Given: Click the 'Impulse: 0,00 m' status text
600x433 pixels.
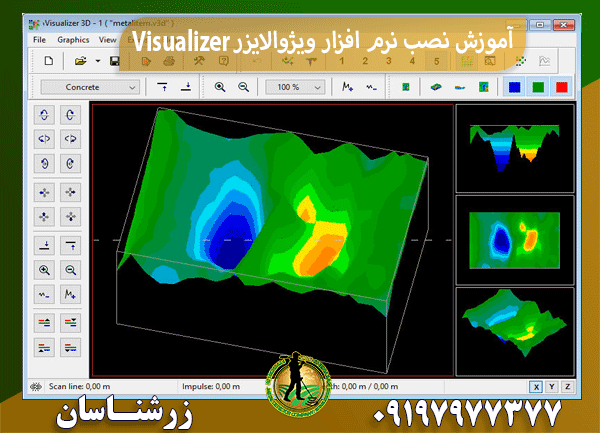Looking at the screenshot, I should pyautogui.click(x=211, y=386).
